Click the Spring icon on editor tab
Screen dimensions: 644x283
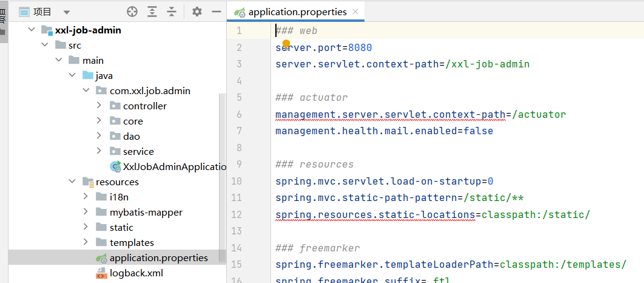pyautogui.click(x=240, y=12)
